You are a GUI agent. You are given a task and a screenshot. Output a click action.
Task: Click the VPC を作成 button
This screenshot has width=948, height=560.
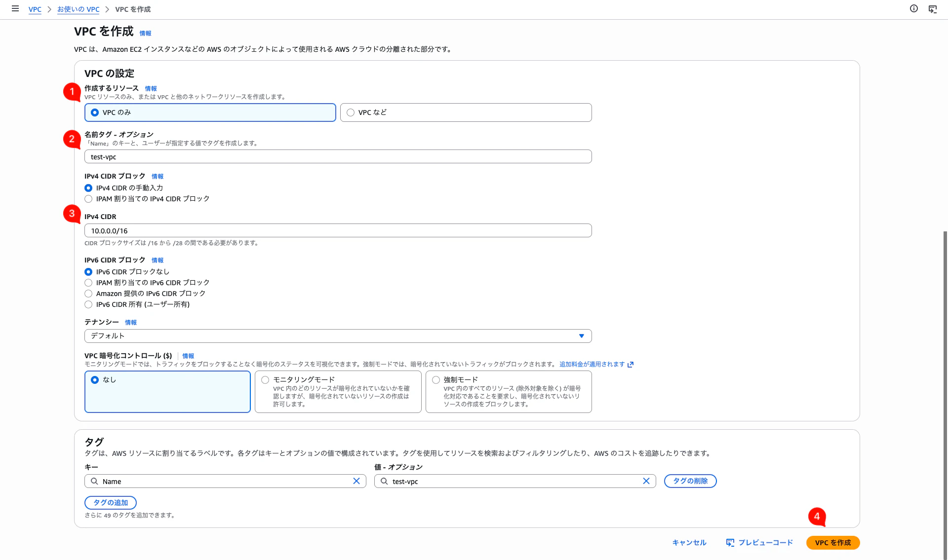click(x=832, y=542)
